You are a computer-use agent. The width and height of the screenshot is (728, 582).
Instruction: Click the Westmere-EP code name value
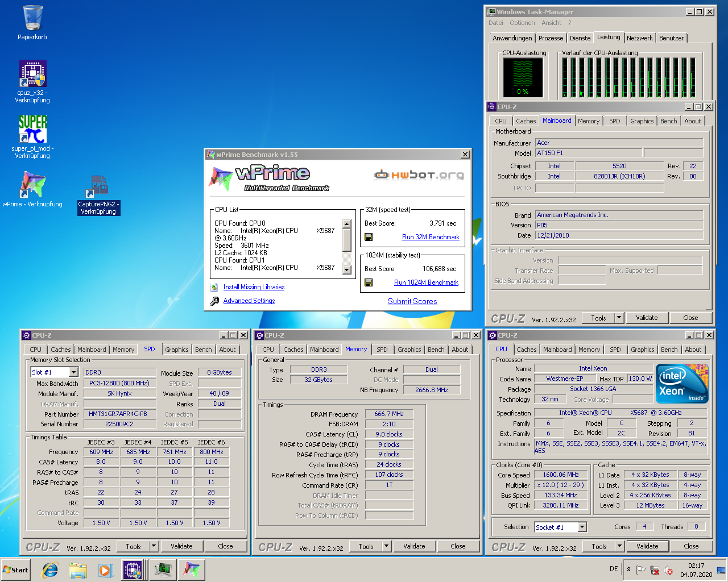coord(565,379)
